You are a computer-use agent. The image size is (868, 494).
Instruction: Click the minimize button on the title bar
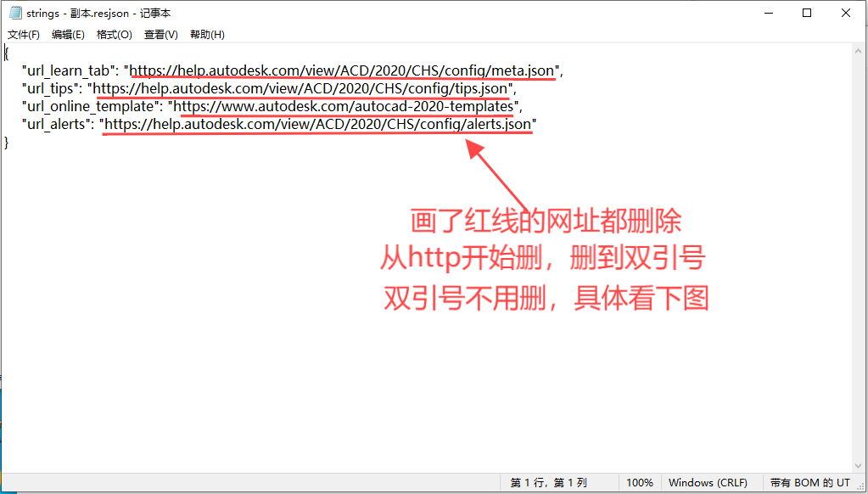(768, 13)
